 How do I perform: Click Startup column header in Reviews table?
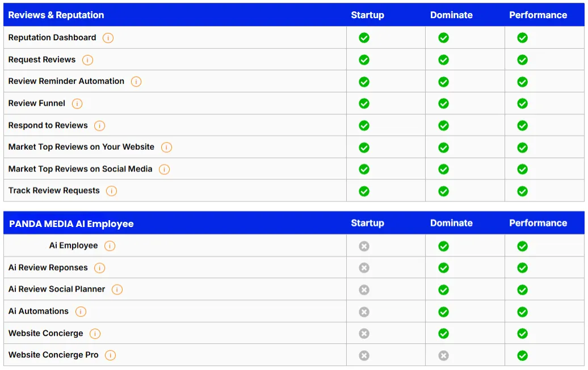368,15
